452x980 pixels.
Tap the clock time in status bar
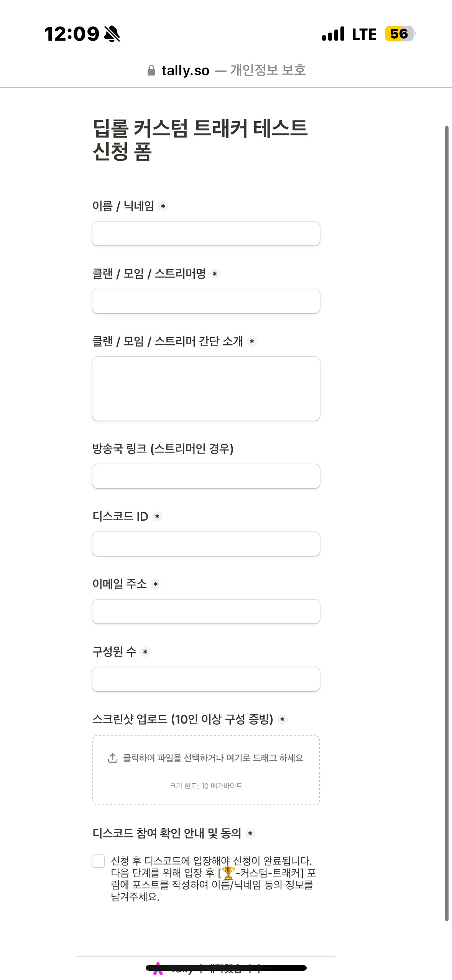tap(72, 34)
